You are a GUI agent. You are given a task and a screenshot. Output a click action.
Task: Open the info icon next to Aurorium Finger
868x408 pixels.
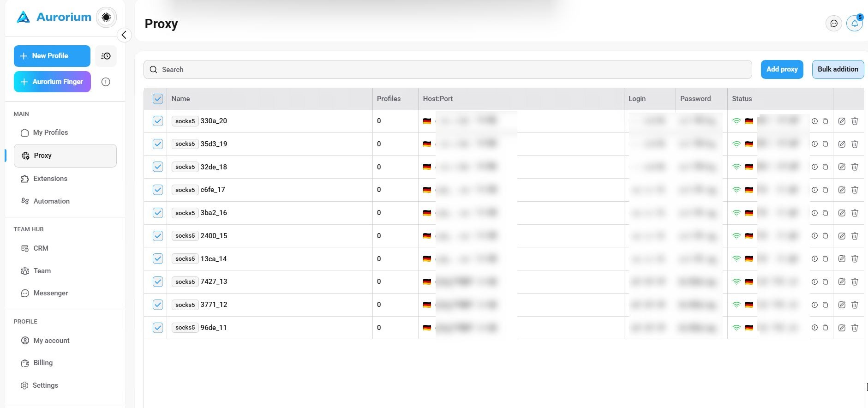[x=106, y=82]
